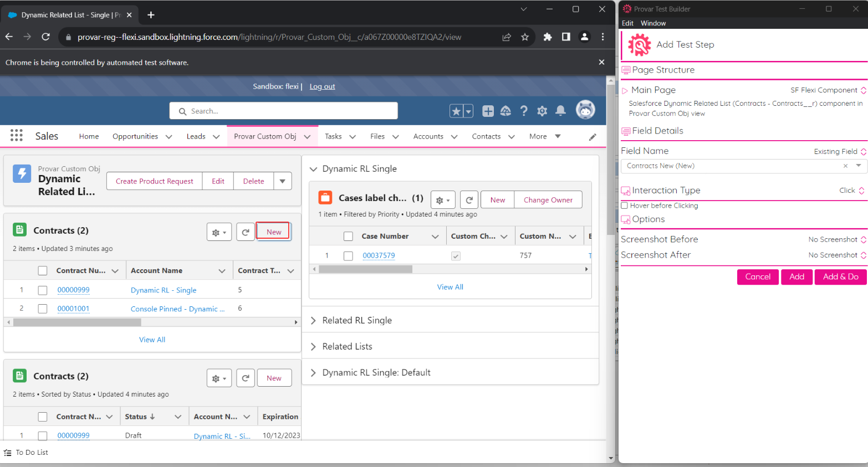
Task: Click the Provar Custom Obj record icon
Action: click(22, 173)
